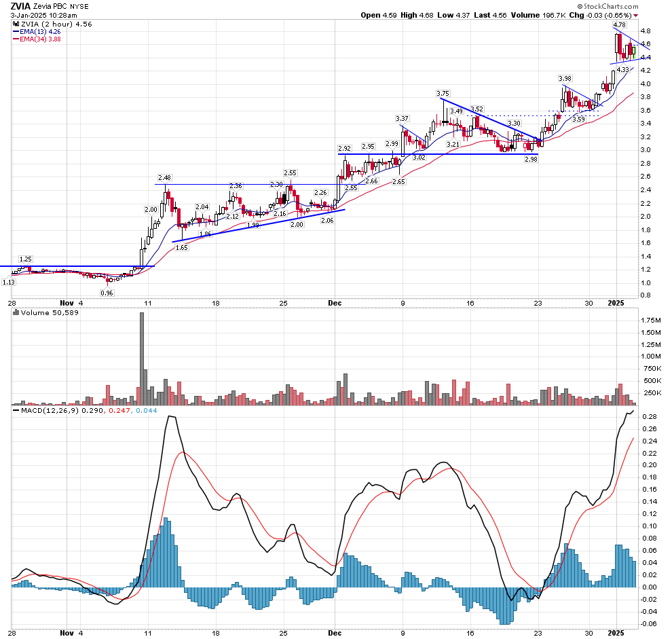Click the 3.75 peak price label
The width and height of the screenshot is (672, 639).
coord(443,93)
